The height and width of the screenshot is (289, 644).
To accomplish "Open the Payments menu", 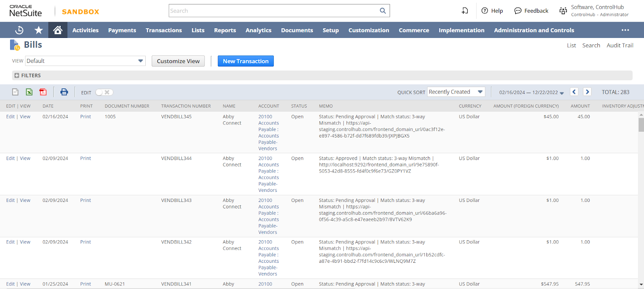I will [122, 30].
